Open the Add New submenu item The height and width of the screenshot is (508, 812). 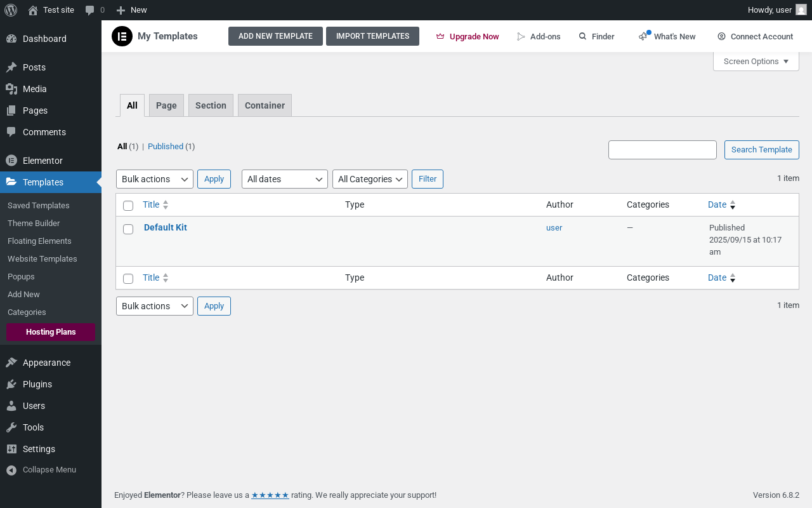coord(23,295)
